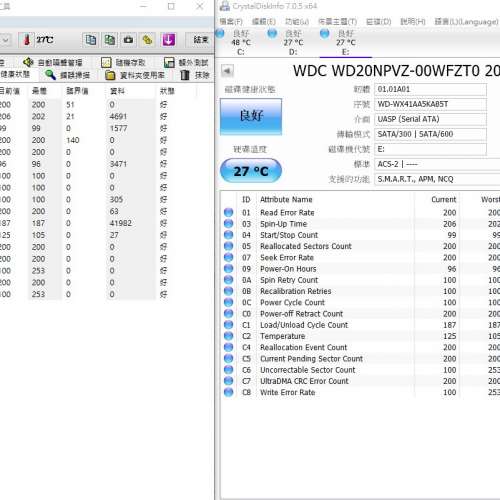The image size is (500, 500).
Task: Select the D: drive status indicator
Action: [x=272, y=33]
